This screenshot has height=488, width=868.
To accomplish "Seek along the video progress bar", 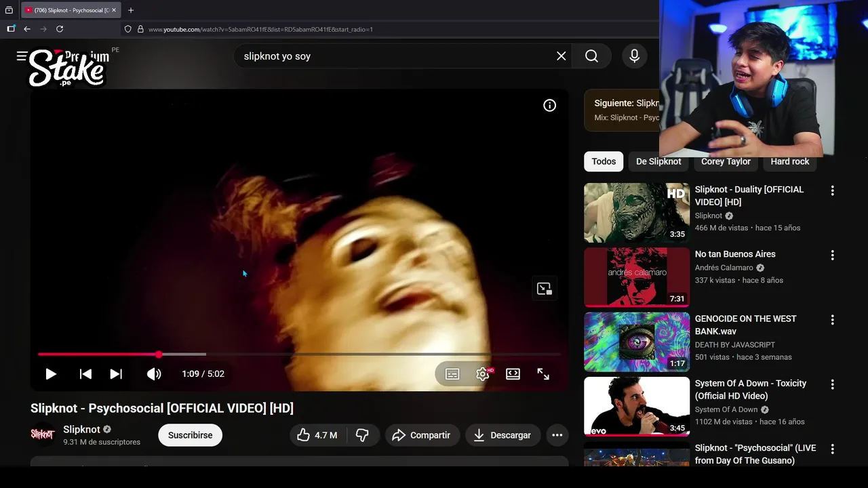I will coord(299,354).
